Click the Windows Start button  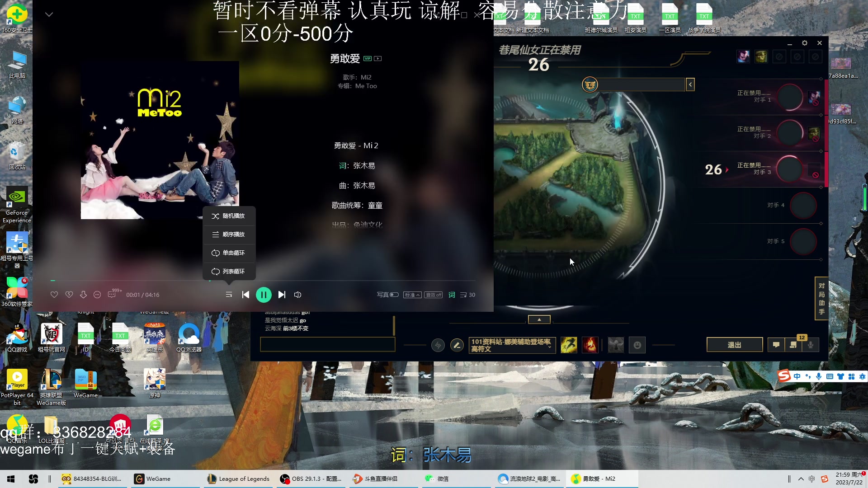11,479
